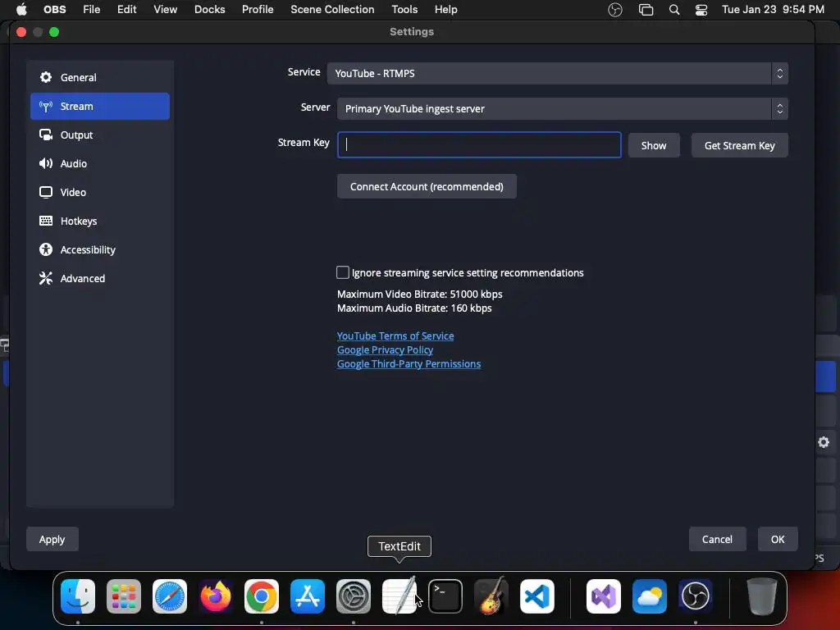Open the Audio speaker settings section
The width and height of the screenshot is (840, 630).
99,163
